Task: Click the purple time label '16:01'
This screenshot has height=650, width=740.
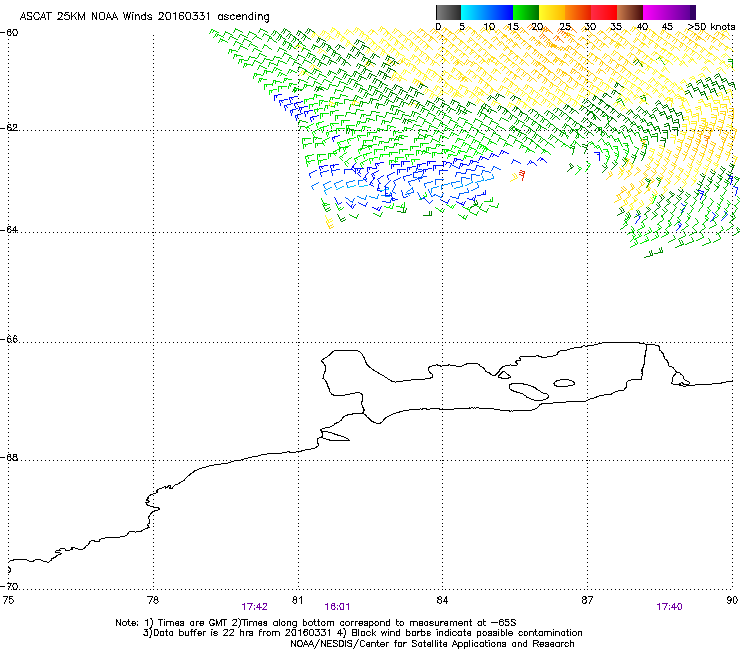Action: (337, 607)
